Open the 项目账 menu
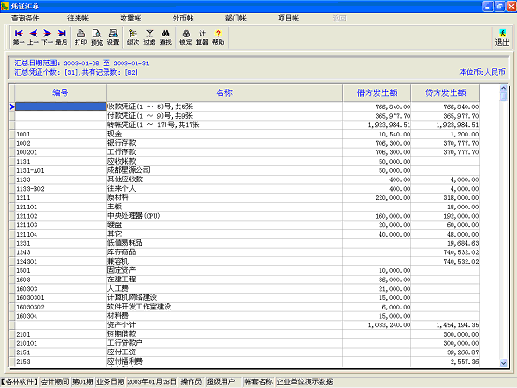The image size is (517, 388). (x=289, y=18)
